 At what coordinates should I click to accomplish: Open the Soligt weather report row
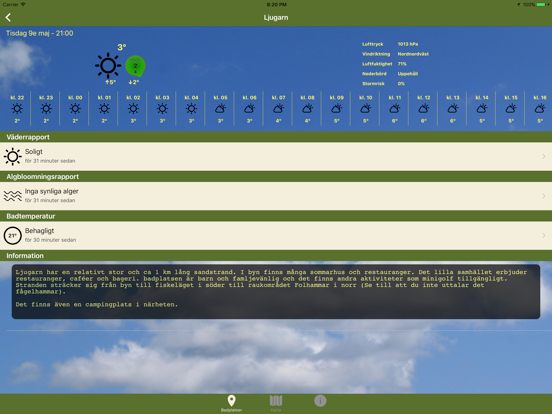coord(276,156)
